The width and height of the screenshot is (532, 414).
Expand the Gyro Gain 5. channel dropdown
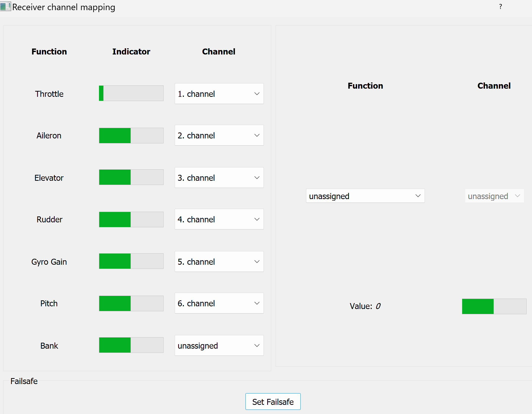pos(219,262)
